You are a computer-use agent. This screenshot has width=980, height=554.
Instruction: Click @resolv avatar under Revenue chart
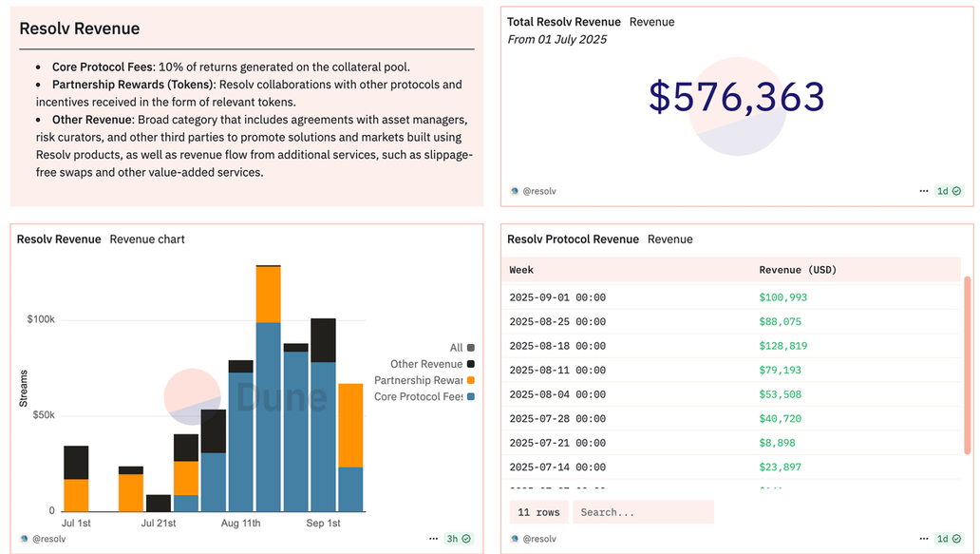[25, 539]
